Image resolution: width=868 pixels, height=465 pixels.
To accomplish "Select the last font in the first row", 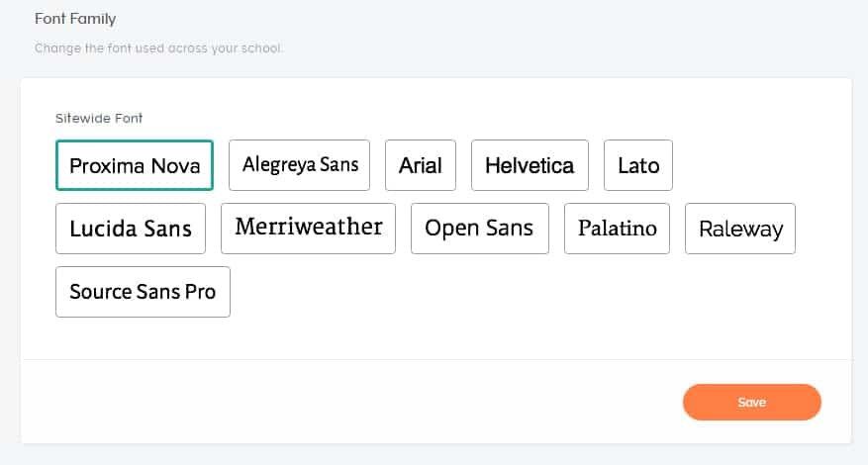I will click(x=637, y=165).
